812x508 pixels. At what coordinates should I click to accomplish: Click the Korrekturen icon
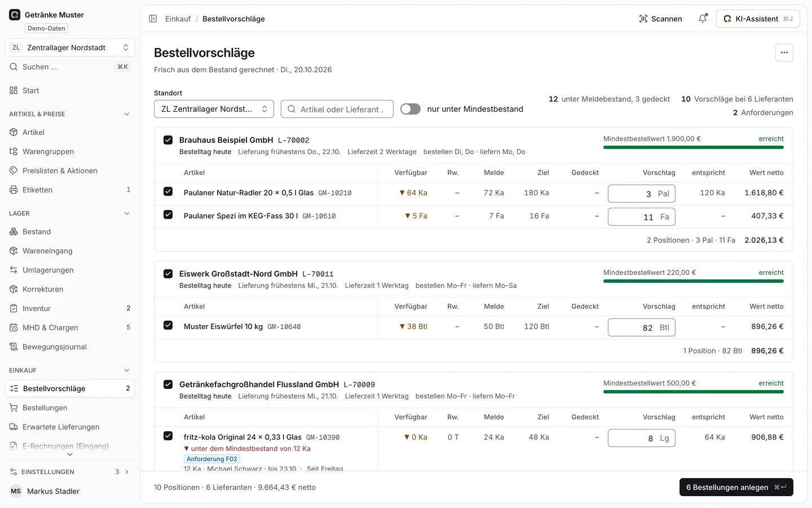click(x=14, y=289)
